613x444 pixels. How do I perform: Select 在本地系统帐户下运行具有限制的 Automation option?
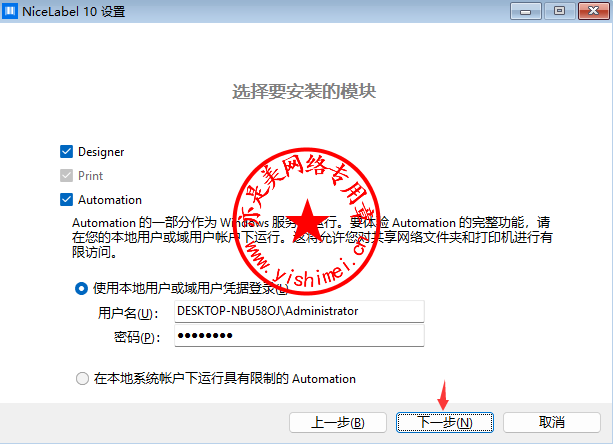point(82,379)
